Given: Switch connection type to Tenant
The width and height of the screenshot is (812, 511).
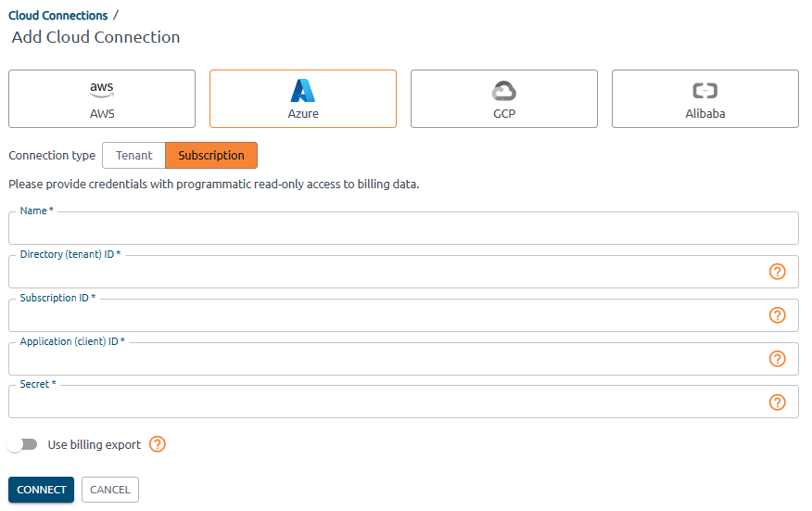Looking at the screenshot, I should click(133, 155).
